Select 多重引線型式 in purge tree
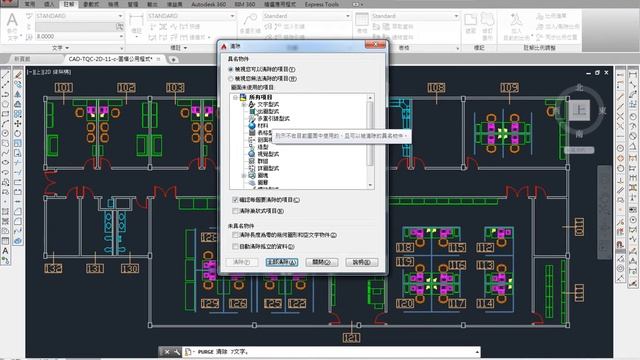 [x=273, y=118]
